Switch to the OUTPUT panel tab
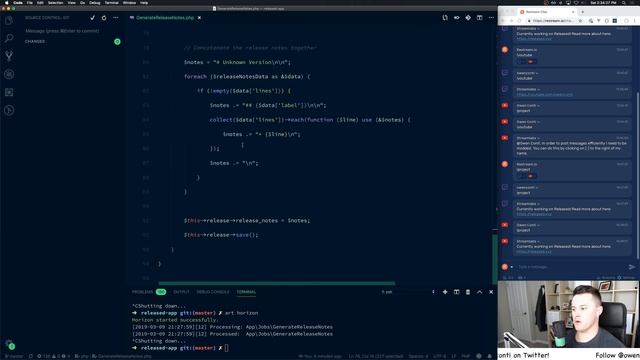 pos(181,292)
